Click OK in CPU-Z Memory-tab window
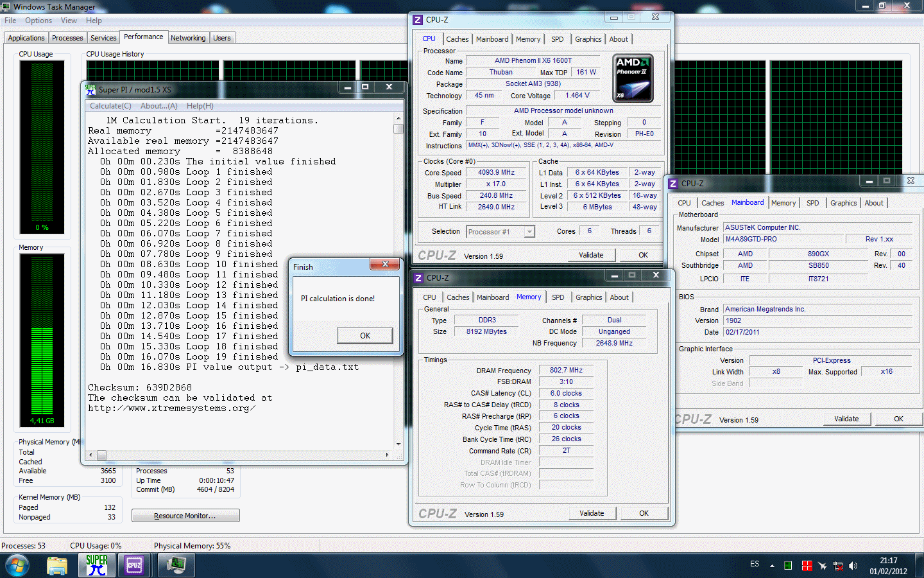Screen dimensions: 924x578 coord(644,513)
